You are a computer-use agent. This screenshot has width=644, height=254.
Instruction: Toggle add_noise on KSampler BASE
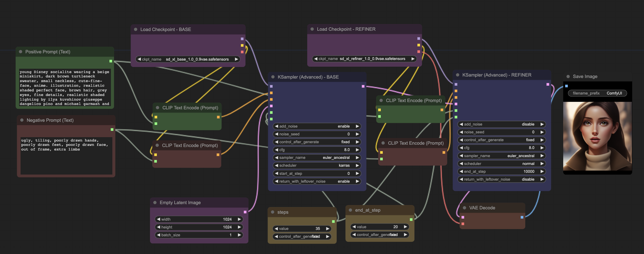pos(317,126)
